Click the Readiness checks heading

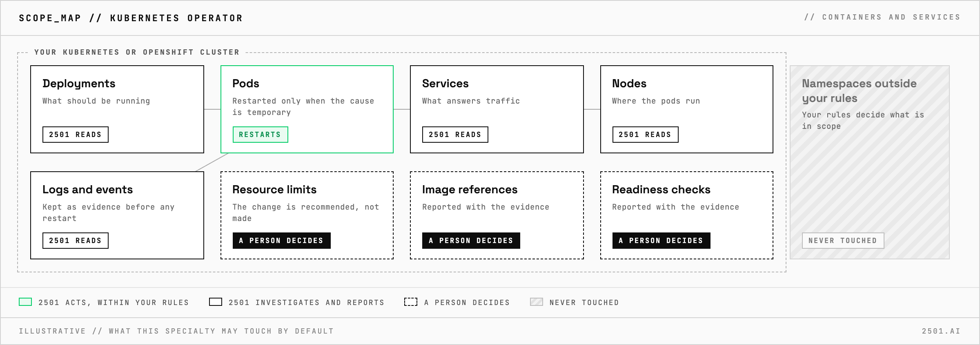pyautogui.click(x=661, y=190)
